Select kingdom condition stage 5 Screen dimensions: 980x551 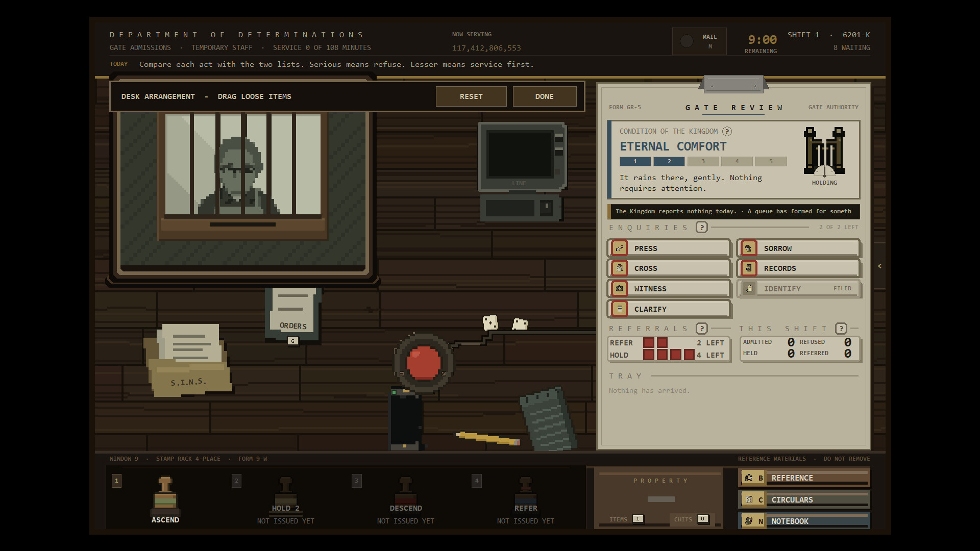tap(771, 161)
